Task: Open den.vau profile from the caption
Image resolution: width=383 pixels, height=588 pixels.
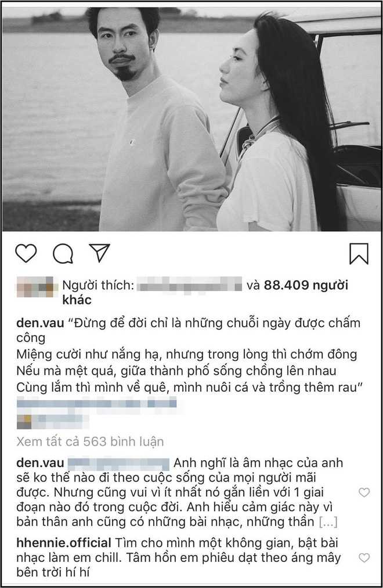Action: click(x=40, y=323)
